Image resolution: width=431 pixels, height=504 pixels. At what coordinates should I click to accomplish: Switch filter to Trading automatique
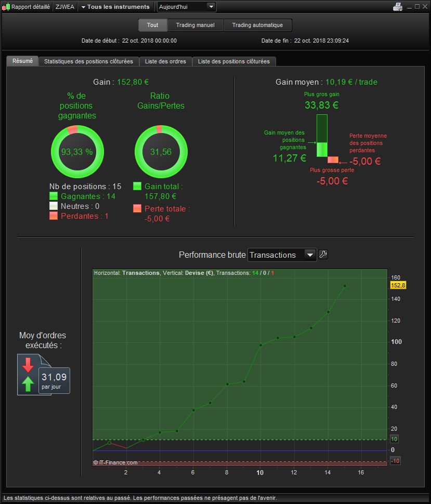tap(257, 25)
